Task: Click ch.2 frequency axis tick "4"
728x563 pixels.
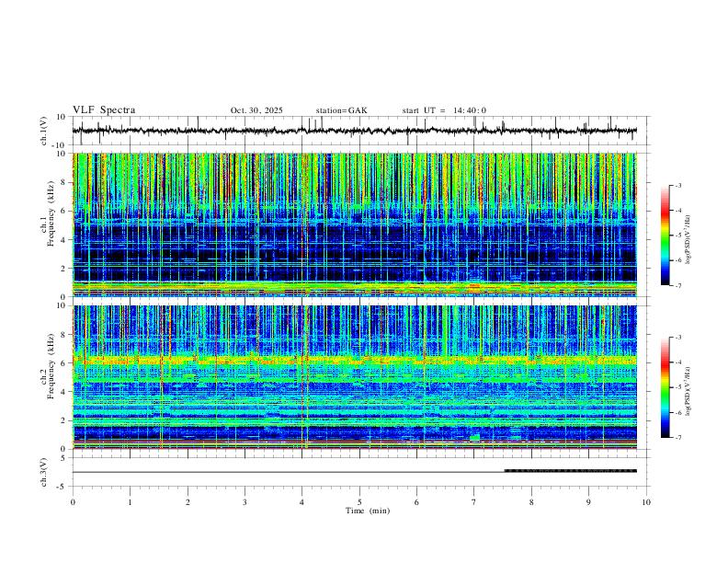Action: click(64, 392)
